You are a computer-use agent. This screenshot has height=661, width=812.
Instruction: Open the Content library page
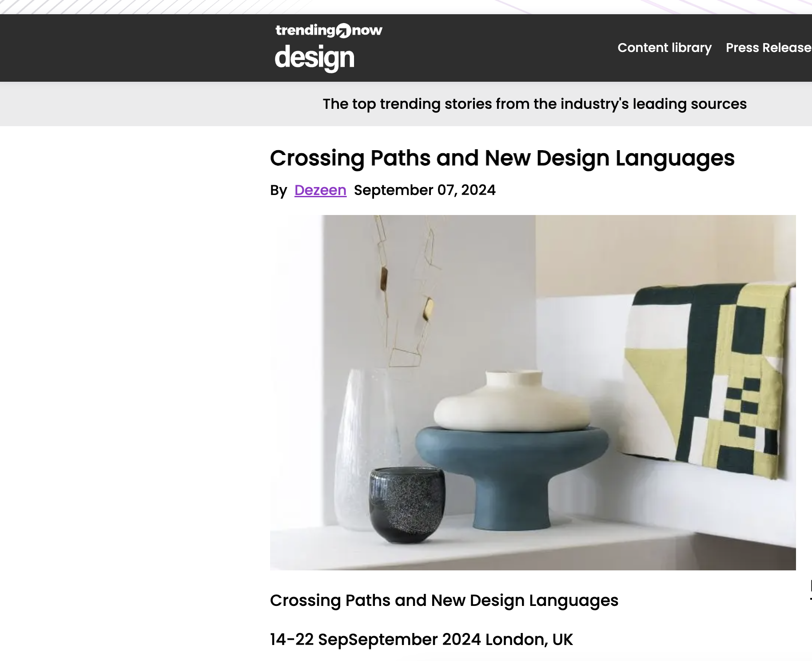coord(665,48)
